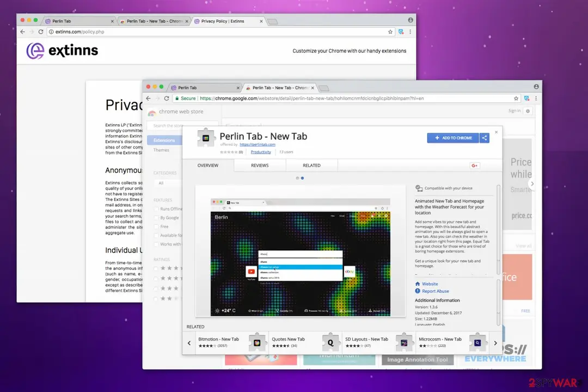The width and height of the screenshot is (588, 392).
Task: Share the Perlin Tab extension
Action: [x=485, y=138]
